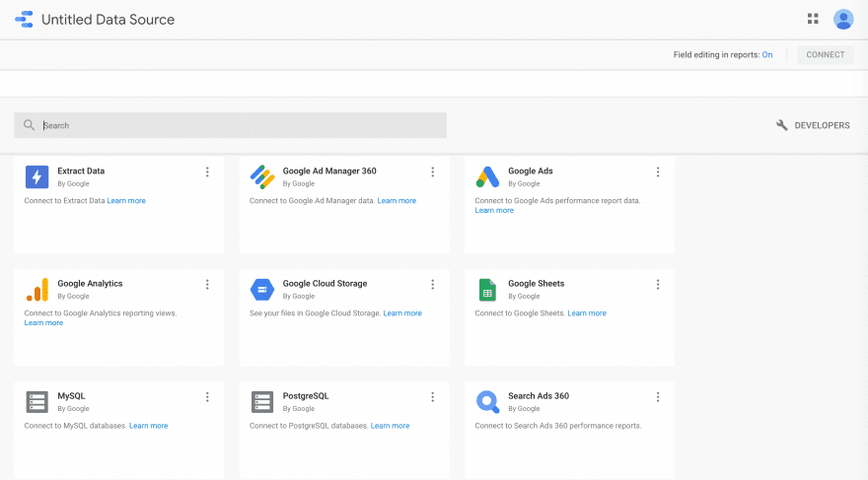The width and height of the screenshot is (868, 480).
Task: Open Google Ad Manager 360 more options menu
Action: point(433,171)
